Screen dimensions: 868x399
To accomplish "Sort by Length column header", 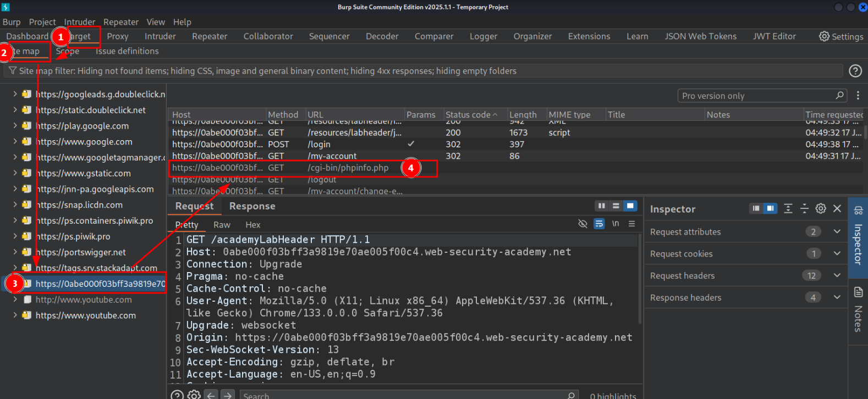I will click(x=526, y=114).
